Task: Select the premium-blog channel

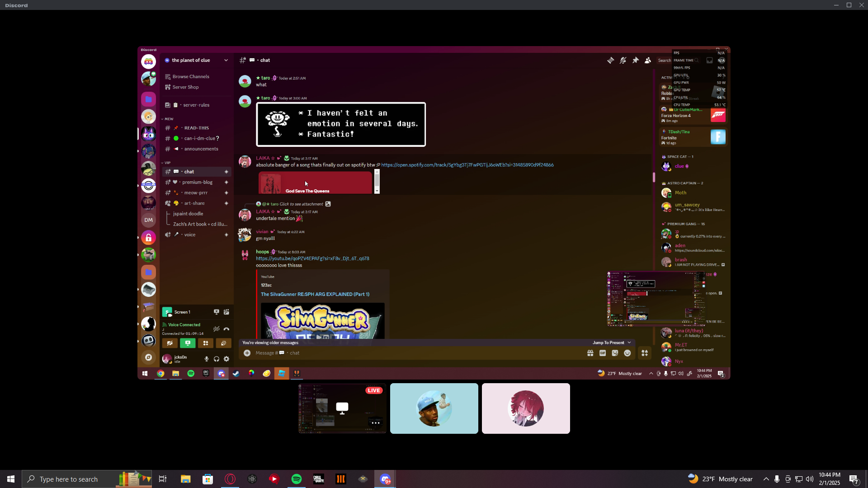Action: (x=197, y=182)
